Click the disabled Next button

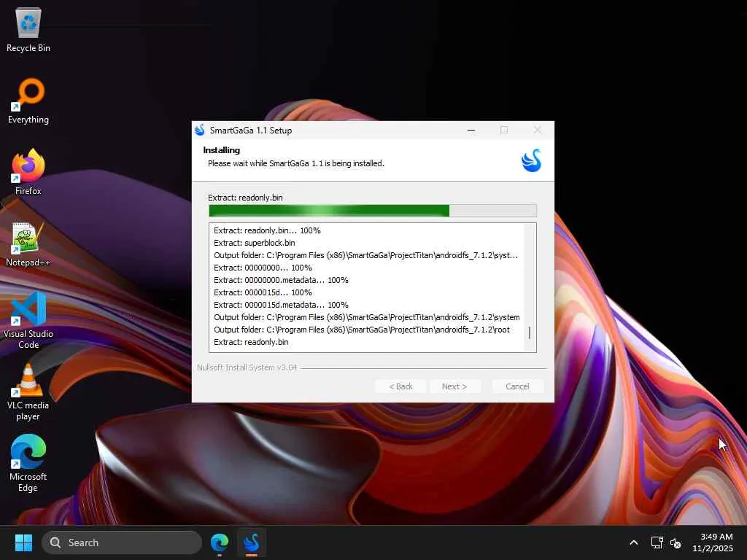pos(454,386)
